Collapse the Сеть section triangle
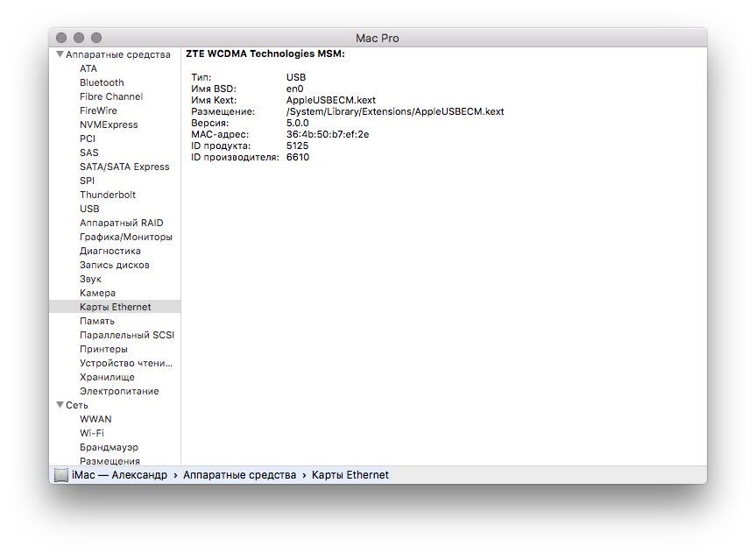 (x=60, y=405)
